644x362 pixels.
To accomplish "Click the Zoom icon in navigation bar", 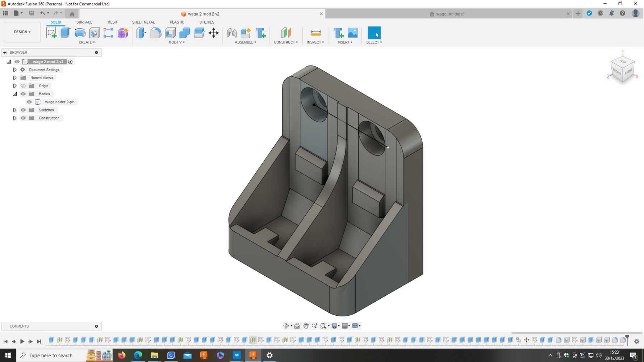I will tap(315, 326).
